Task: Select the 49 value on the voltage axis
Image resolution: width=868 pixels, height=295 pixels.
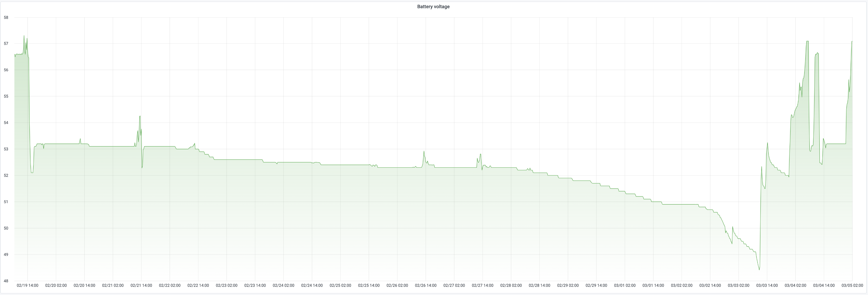Action: click(x=6, y=255)
